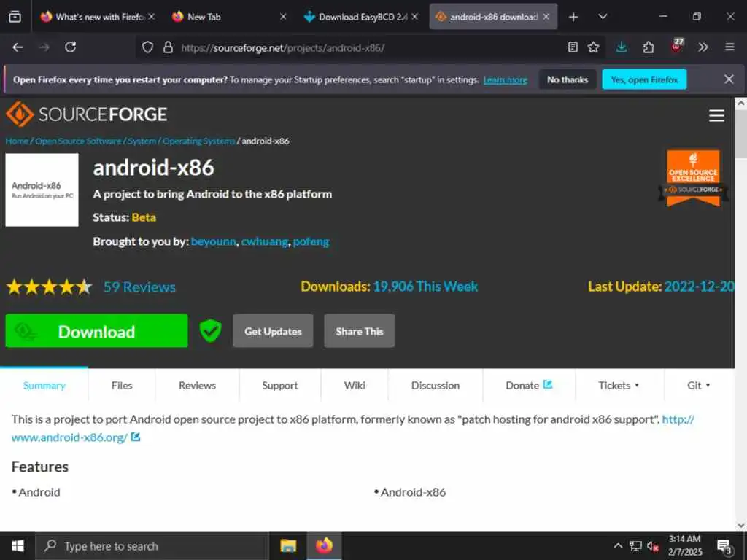Viewport: 747px width, 560px height.
Task: Click the cwhuang author link
Action: [264, 241]
